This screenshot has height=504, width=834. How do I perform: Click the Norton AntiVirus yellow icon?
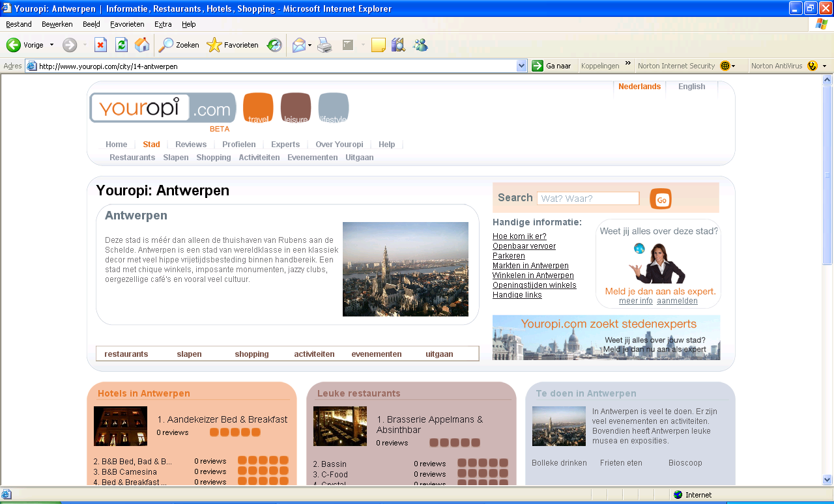click(x=812, y=66)
